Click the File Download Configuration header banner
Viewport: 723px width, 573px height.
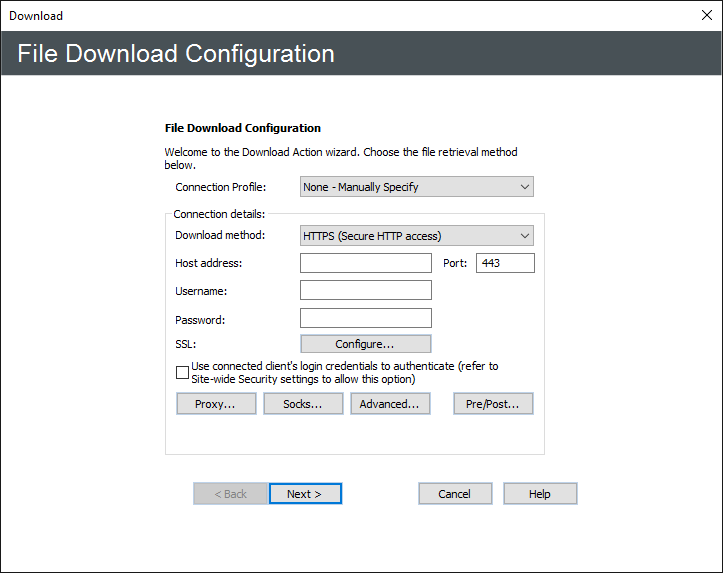(x=360, y=53)
